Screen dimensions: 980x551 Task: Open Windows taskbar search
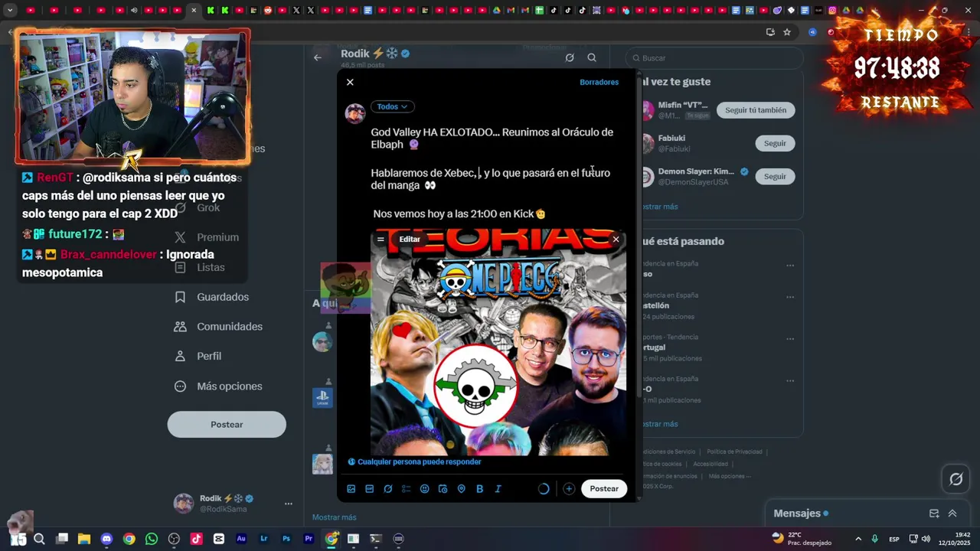[39, 539]
